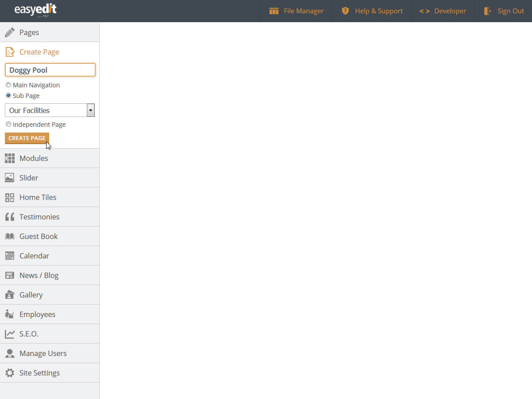Screen dimensions: 532x399
Task: Click the Slider image icon
Action: [x=10, y=178]
